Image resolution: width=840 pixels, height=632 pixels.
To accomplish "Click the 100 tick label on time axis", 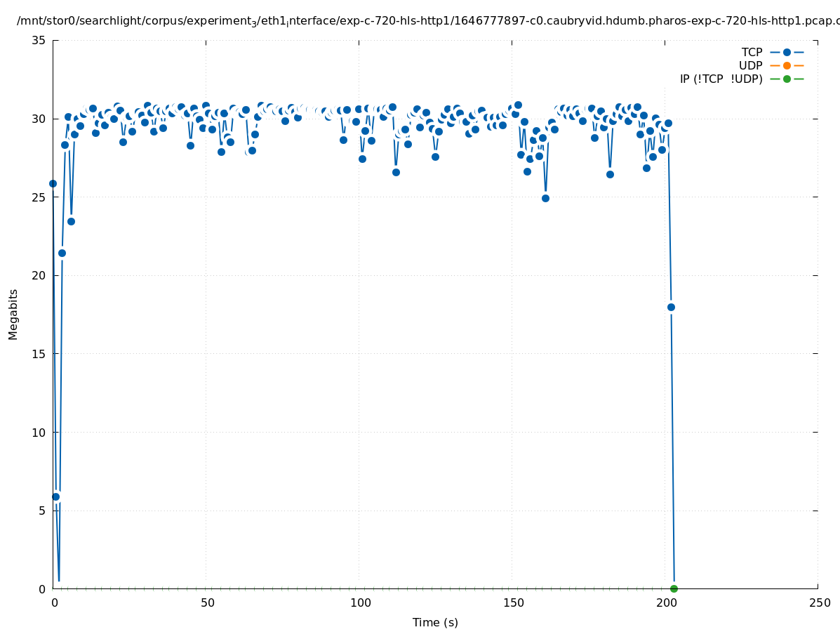I will [x=360, y=603].
